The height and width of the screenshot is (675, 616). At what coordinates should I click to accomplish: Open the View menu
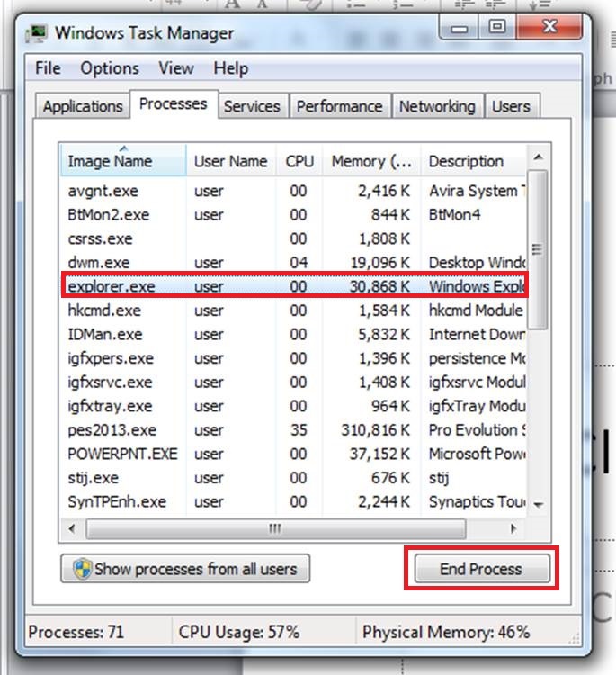[176, 68]
